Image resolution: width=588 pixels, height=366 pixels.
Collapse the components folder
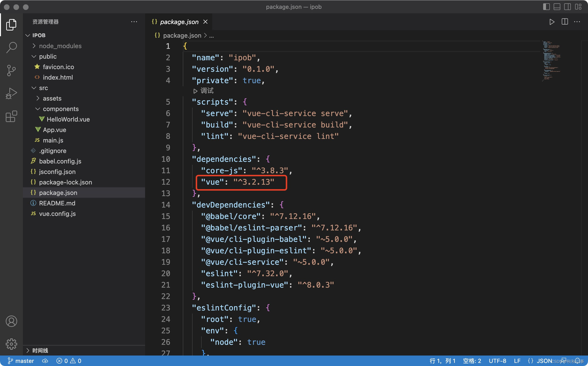point(61,109)
